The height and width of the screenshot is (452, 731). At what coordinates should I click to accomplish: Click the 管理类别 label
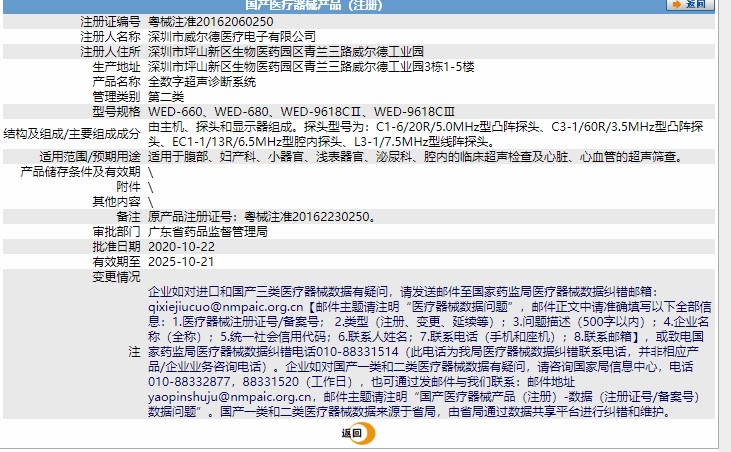116,97
